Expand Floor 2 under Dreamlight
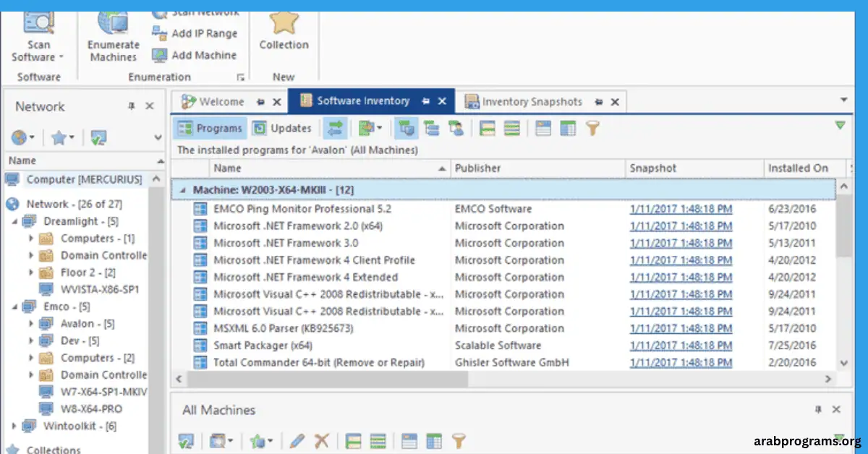The width and height of the screenshot is (868, 454). (31, 273)
